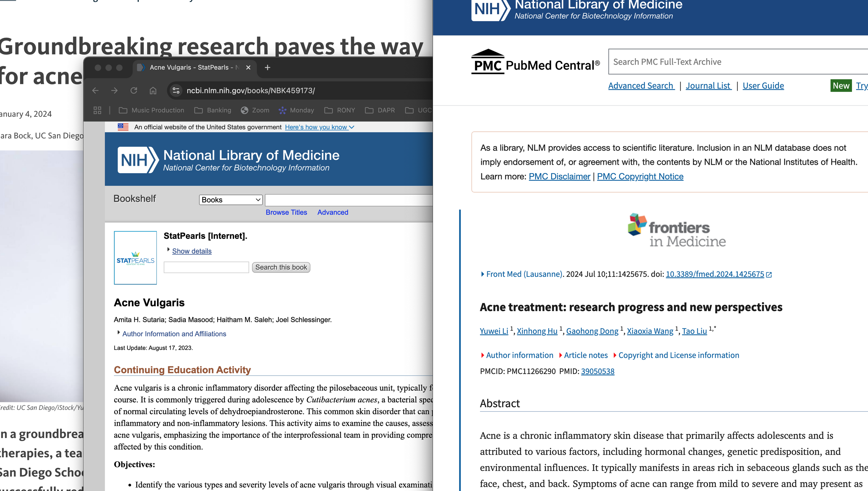Open author Xiaoxia Wang
This screenshot has height=491, width=868.
click(650, 331)
